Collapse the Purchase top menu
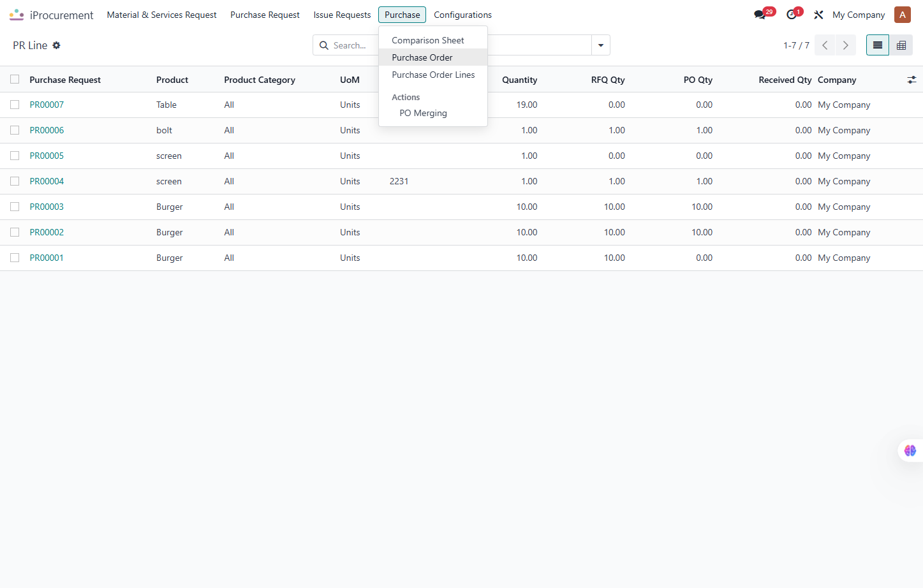Screen dimensions: 923x588 402,15
